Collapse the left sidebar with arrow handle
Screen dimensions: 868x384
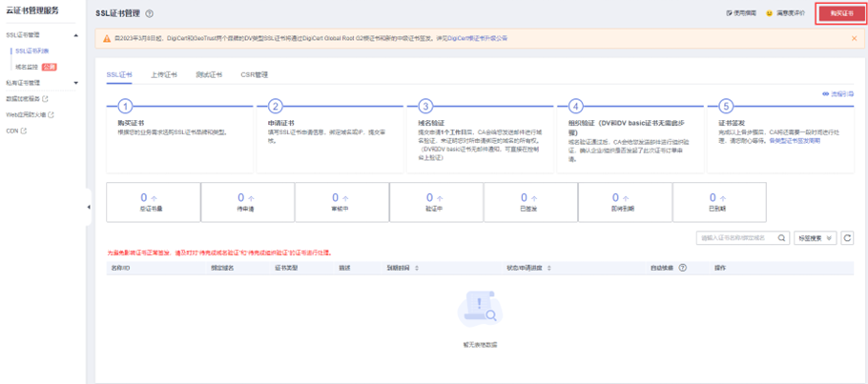tap(89, 207)
